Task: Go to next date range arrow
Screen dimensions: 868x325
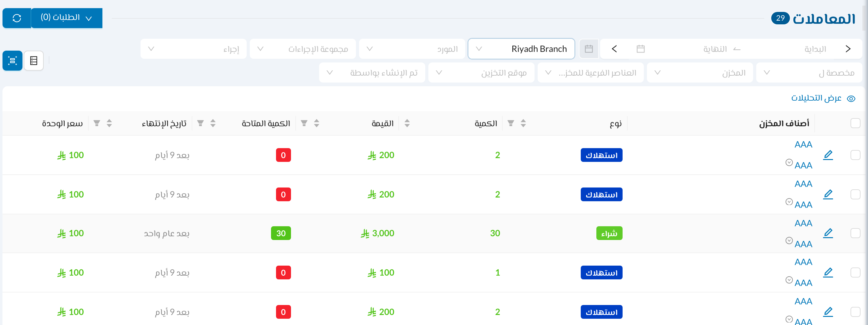Action: [614, 49]
